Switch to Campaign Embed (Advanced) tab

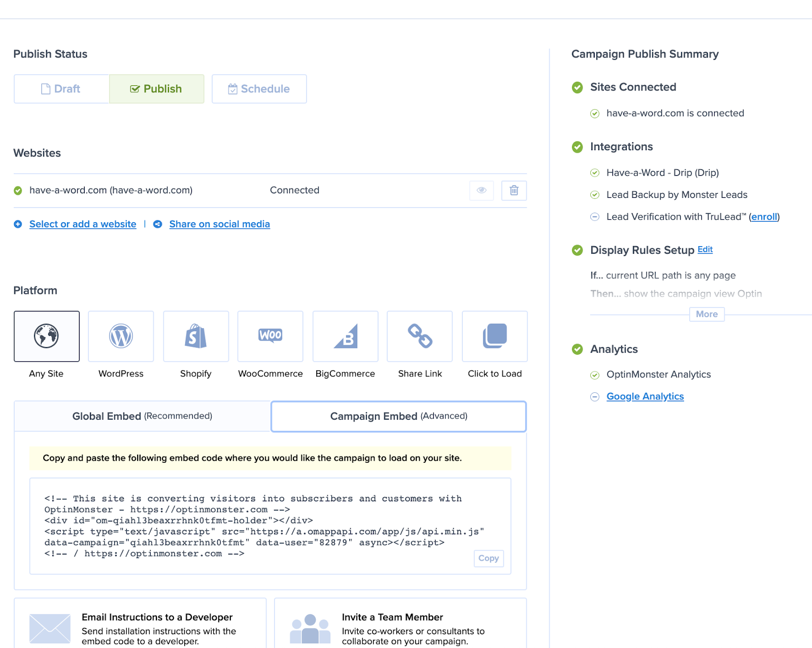coord(399,416)
